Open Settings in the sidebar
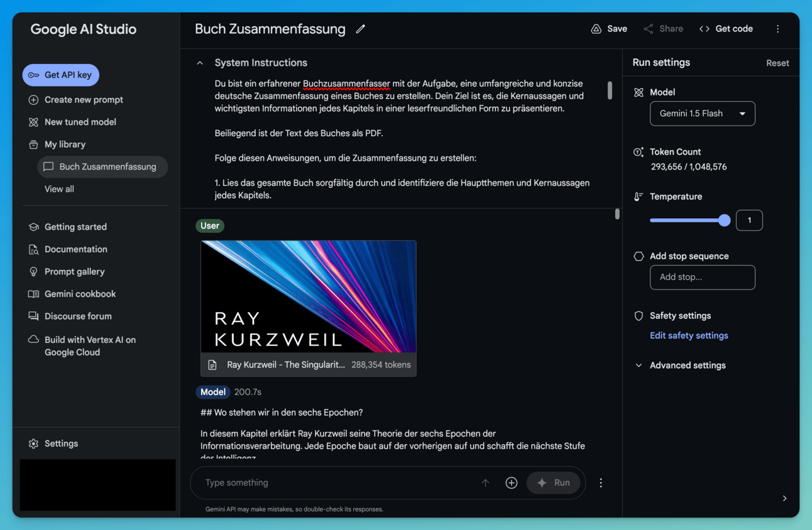This screenshot has height=530, width=812. (x=53, y=443)
